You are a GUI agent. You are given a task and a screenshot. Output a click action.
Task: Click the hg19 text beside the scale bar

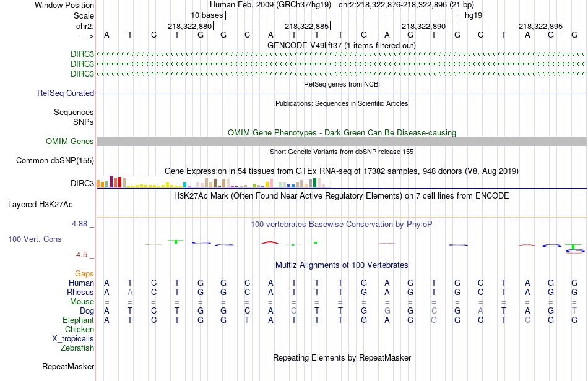[x=473, y=15]
